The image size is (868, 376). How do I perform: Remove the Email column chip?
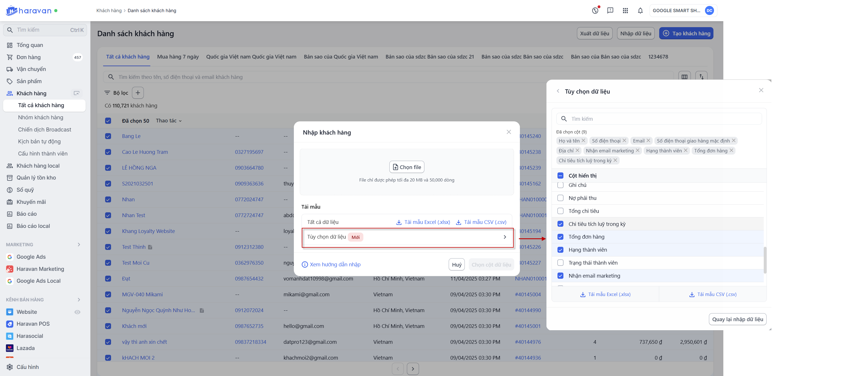[x=649, y=141]
